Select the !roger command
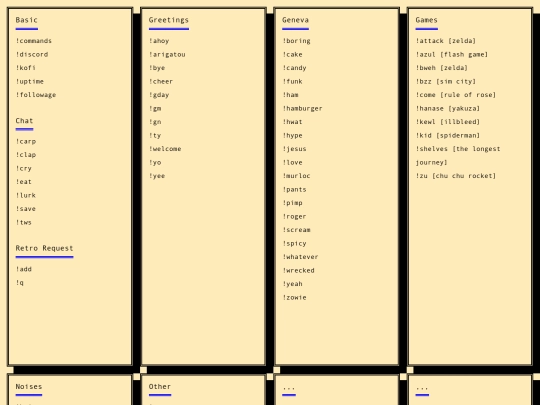This screenshot has height=405, width=540. coord(294,217)
